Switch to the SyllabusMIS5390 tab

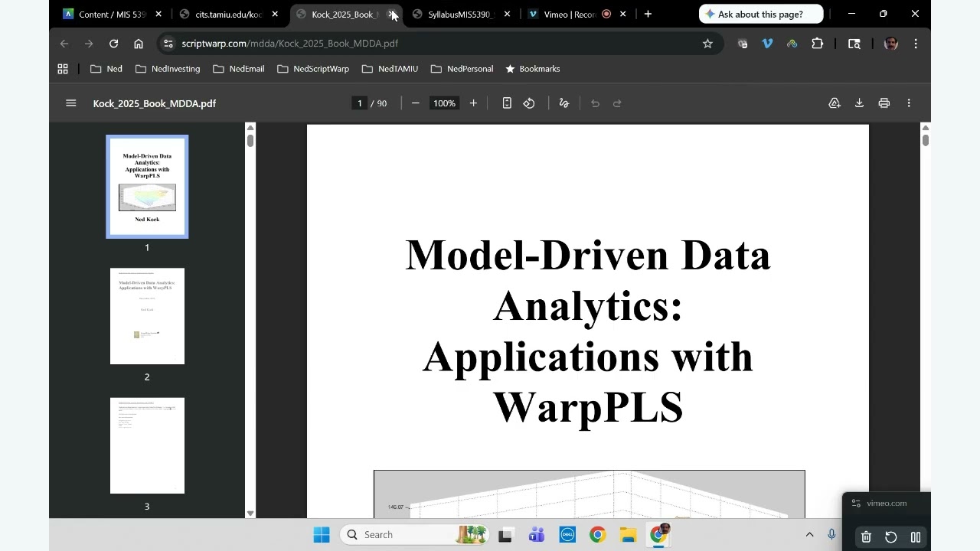coord(461,14)
